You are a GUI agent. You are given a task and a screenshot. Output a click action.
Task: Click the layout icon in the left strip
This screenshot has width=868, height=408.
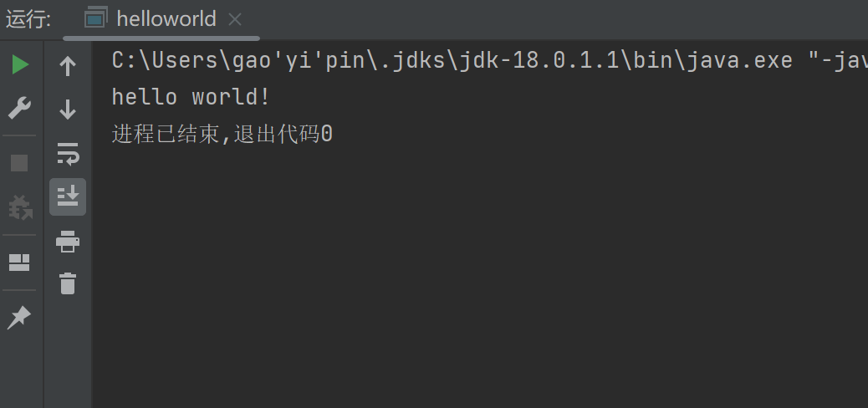tap(19, 263)
